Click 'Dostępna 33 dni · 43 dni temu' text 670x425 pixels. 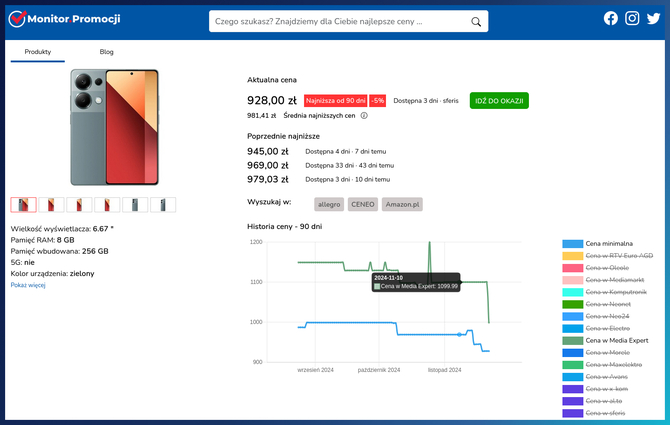tap(350, 165)
